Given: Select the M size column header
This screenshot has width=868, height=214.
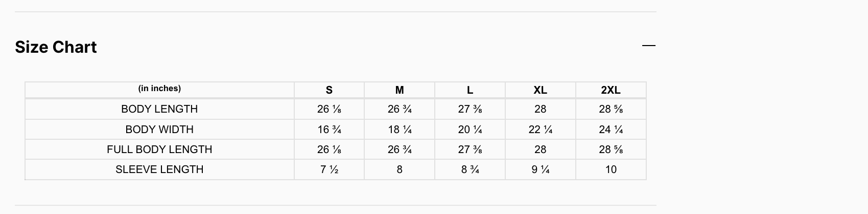Looking at the screenshot, I should (x=400, y=90).
